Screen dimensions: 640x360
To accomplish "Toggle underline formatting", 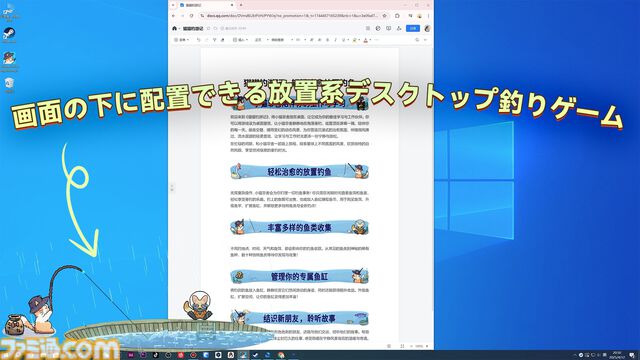I will point(344,40).
